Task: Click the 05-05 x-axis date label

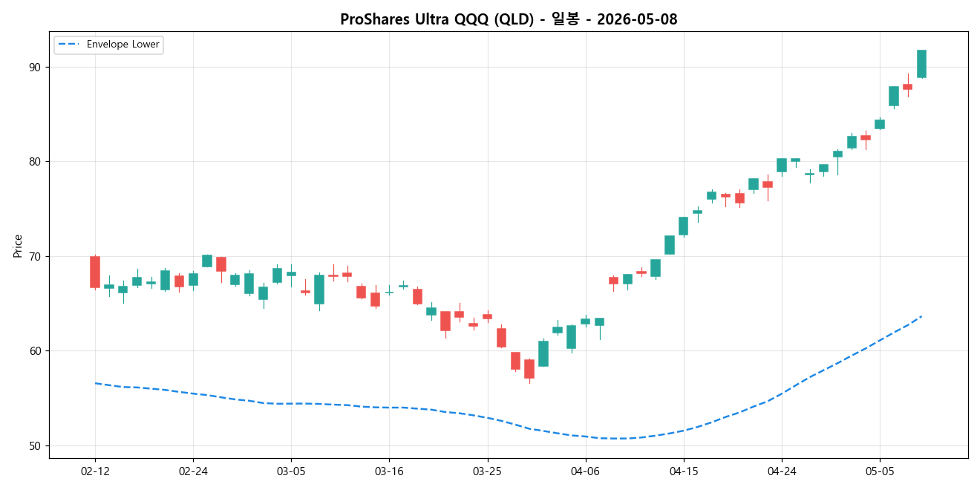Action: pos(880,471)
